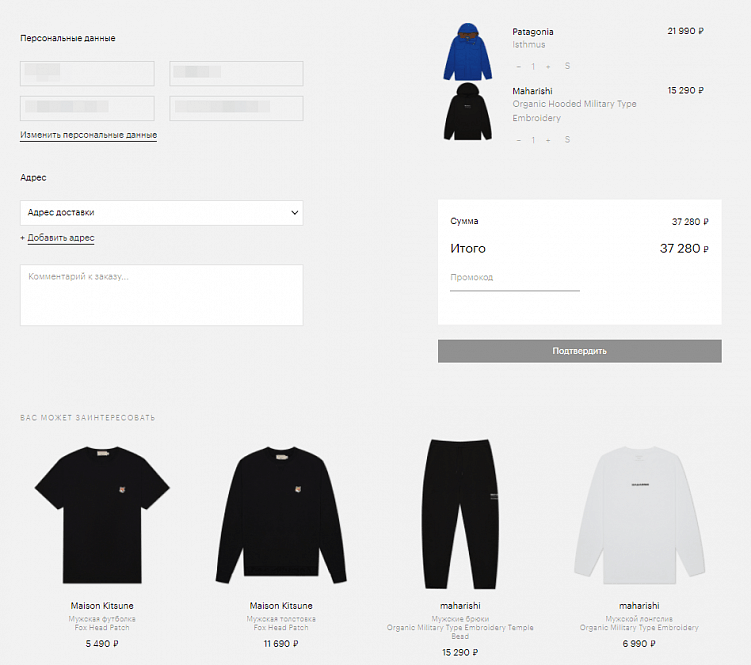Open black Maharishi hoodie thumbnail
This screenshot has width=751, height=665.
(467, 111)
